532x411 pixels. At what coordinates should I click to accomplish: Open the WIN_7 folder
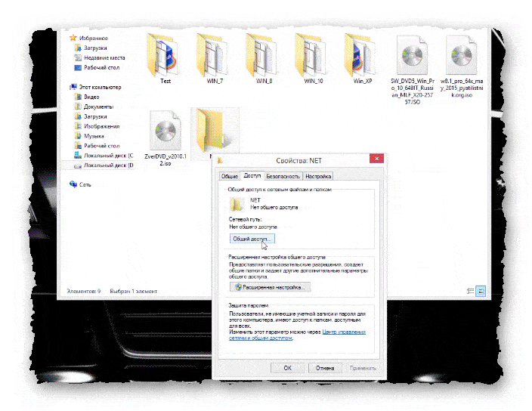pos(215,58)
